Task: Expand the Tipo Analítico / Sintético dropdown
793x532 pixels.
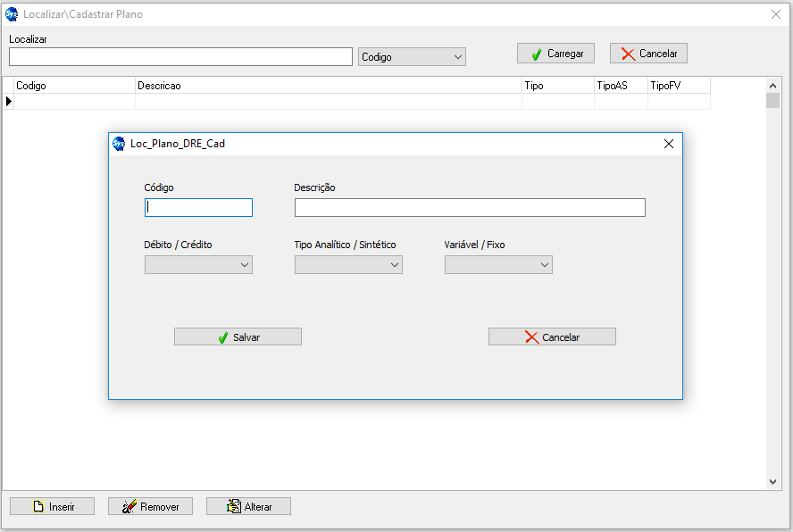Action: (x=348, y=265)
